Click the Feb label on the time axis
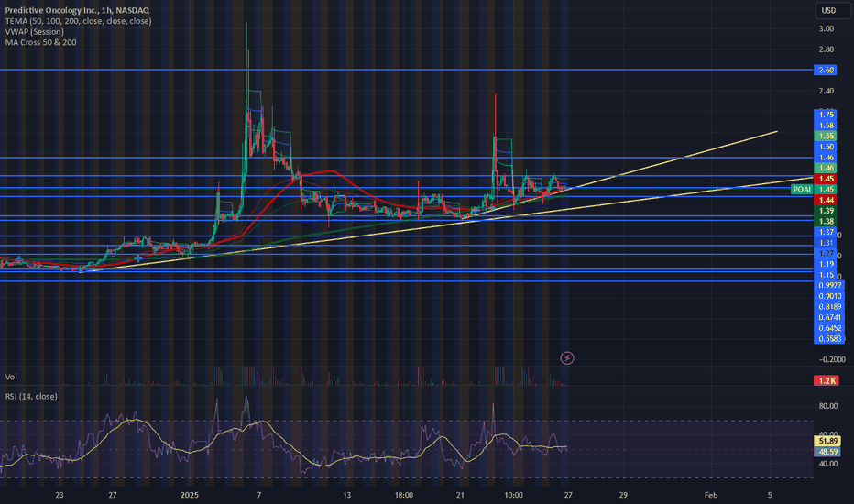The image size is (854, 504). coord(711,495)
